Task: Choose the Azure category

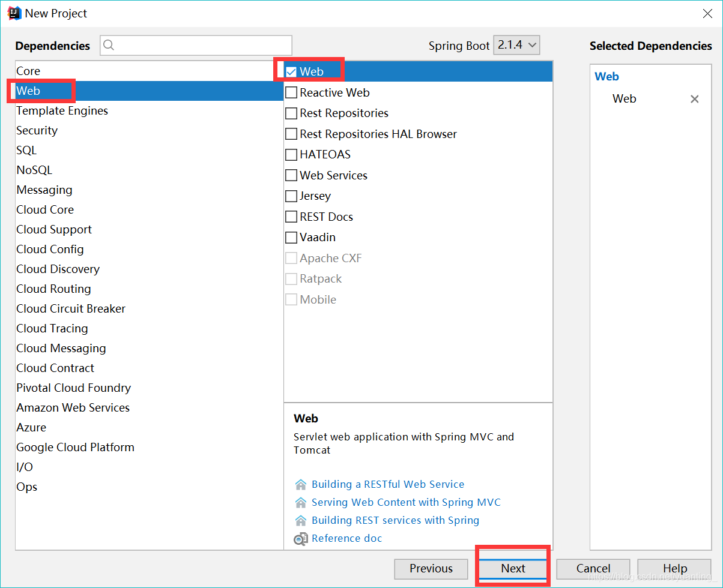Action: pos(149,427)
